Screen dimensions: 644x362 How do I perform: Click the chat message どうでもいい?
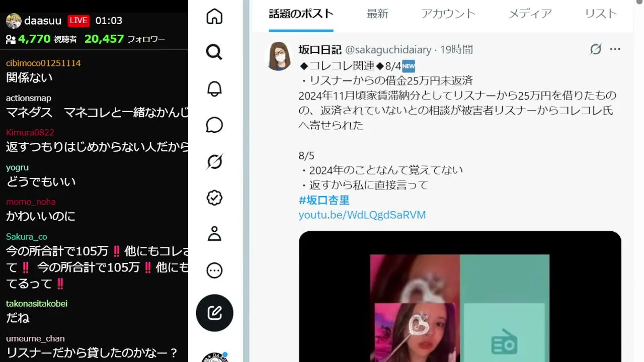[41, 182]
